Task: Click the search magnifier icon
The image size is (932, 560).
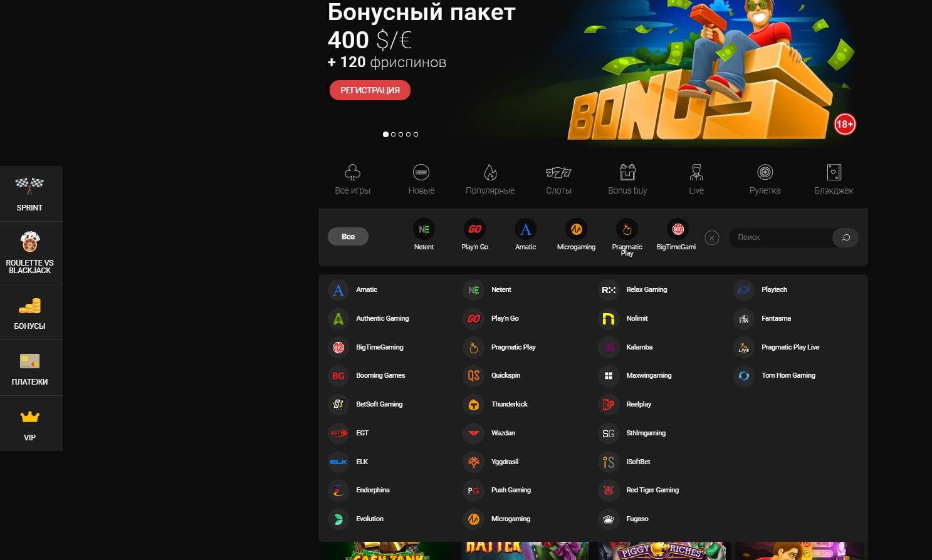Action: click(846, 237)
